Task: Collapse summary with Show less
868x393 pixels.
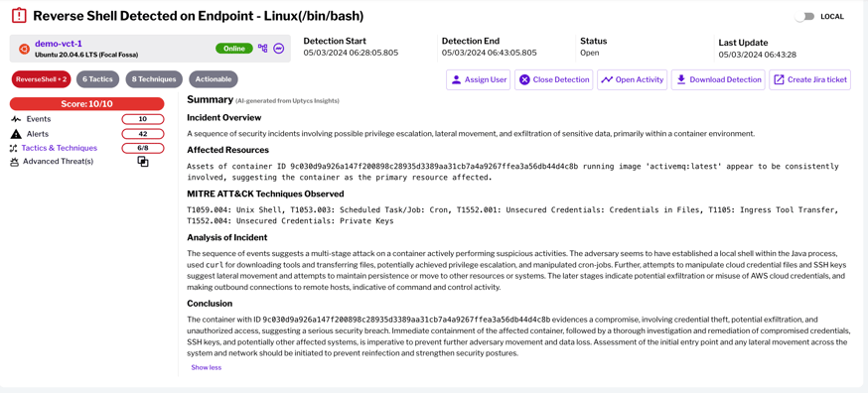Action: (206, 367)
